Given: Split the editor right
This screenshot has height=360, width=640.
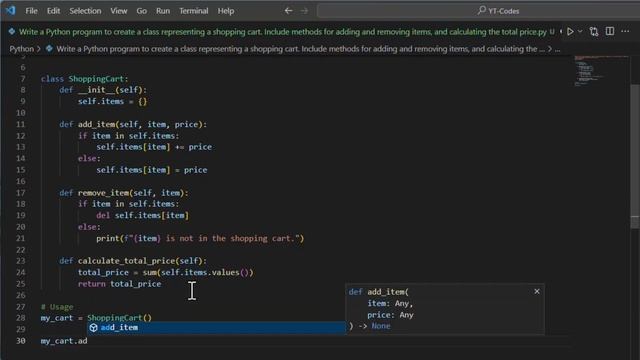Looking at the screenshot, I should point(610,31).
